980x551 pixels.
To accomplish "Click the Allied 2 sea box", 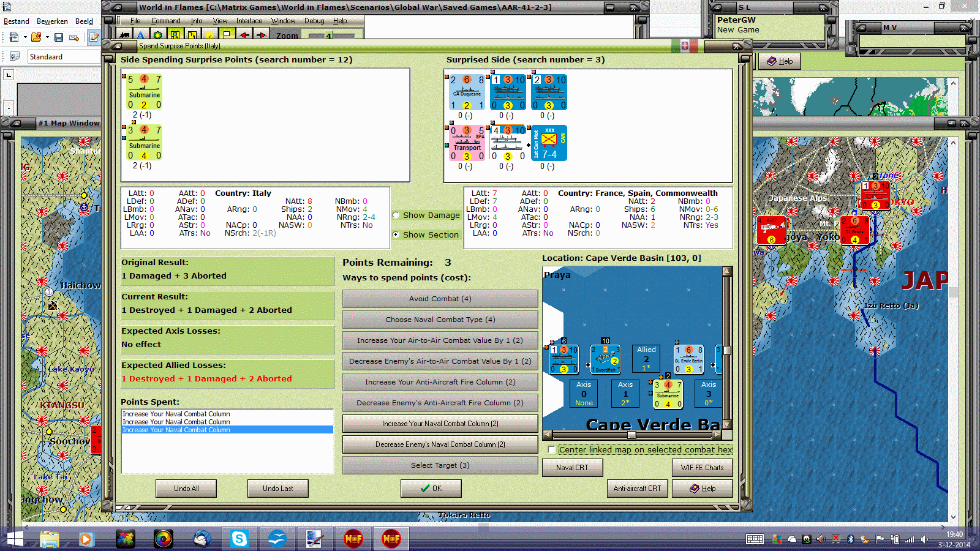I will 646,359.
